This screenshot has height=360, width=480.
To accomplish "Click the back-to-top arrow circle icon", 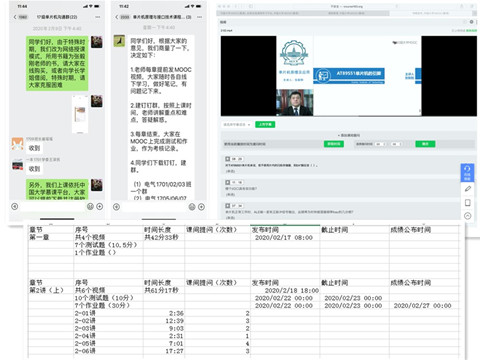I will [468, 216].
